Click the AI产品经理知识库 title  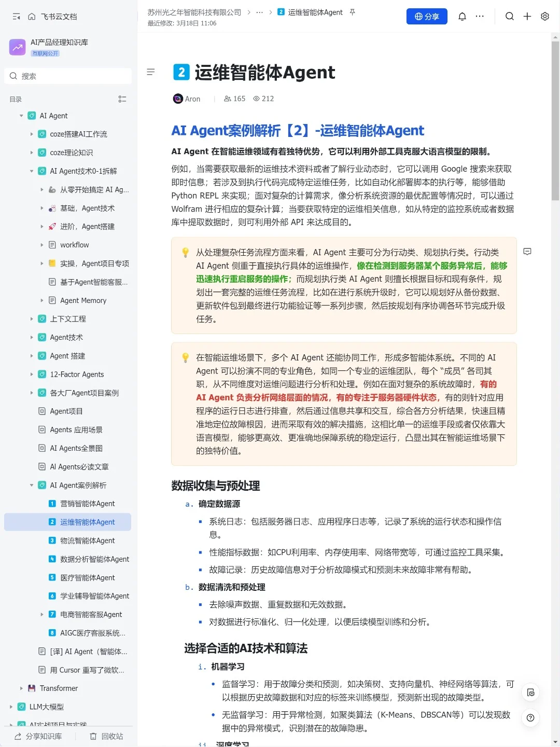(59, 43)
